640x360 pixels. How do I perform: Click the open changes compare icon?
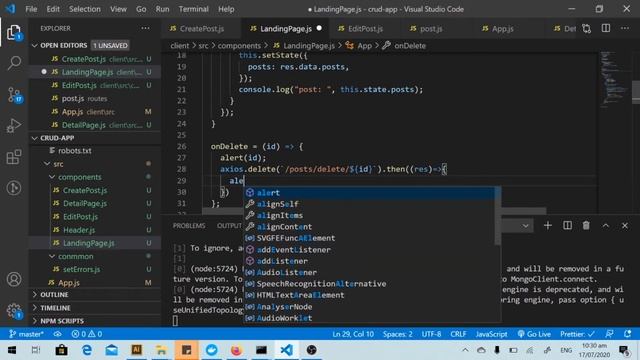click(587, 29)
